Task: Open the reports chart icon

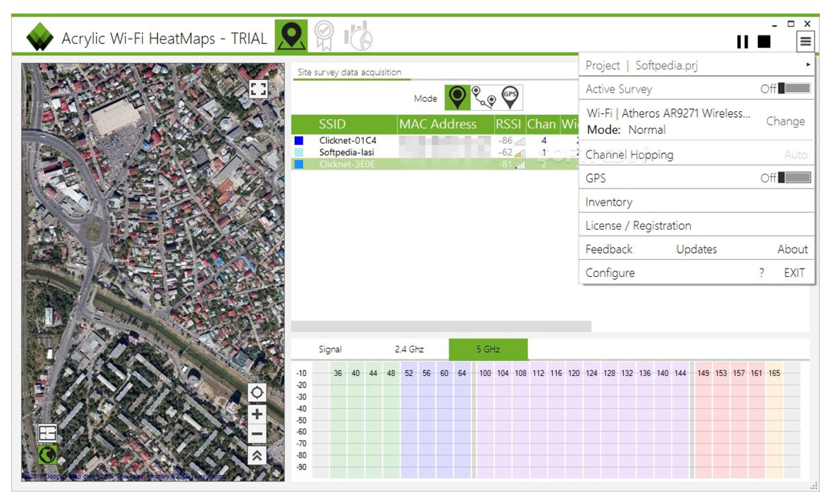Action: click(358, 36)
